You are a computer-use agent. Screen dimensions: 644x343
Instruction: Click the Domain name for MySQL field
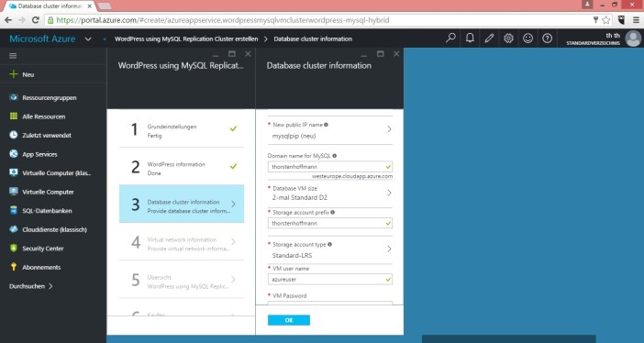(x=330, y=166)
